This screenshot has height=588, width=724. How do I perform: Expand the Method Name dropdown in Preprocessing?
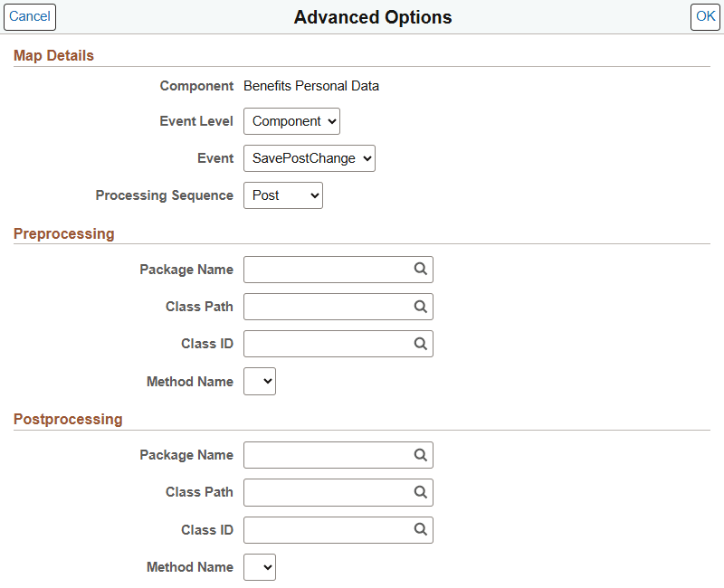point(260,381)
